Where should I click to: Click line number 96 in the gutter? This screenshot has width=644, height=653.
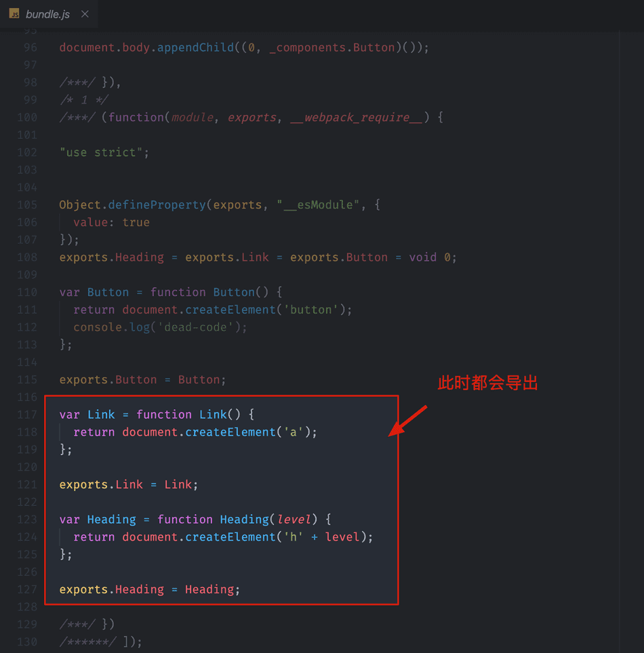pos(30,47)
